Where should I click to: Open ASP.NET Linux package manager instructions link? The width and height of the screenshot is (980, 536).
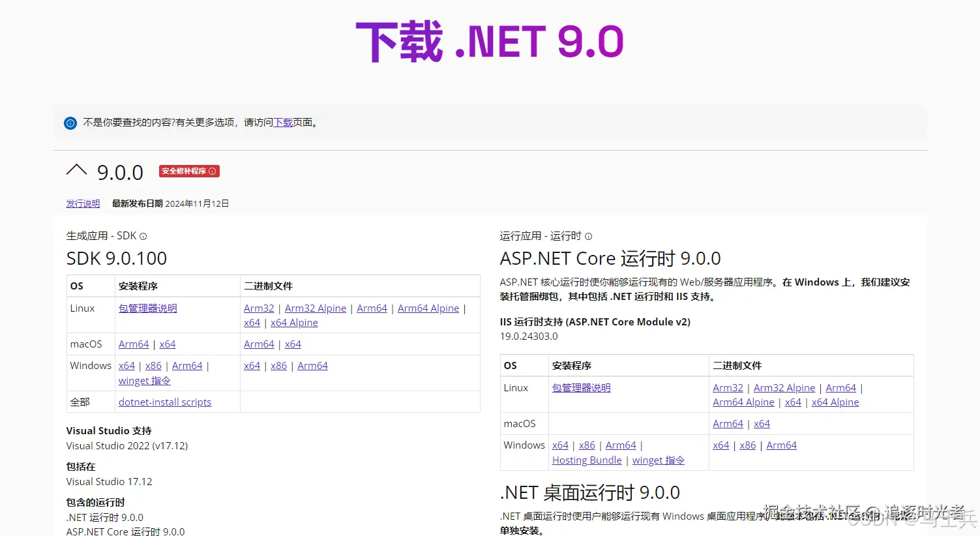582,387
